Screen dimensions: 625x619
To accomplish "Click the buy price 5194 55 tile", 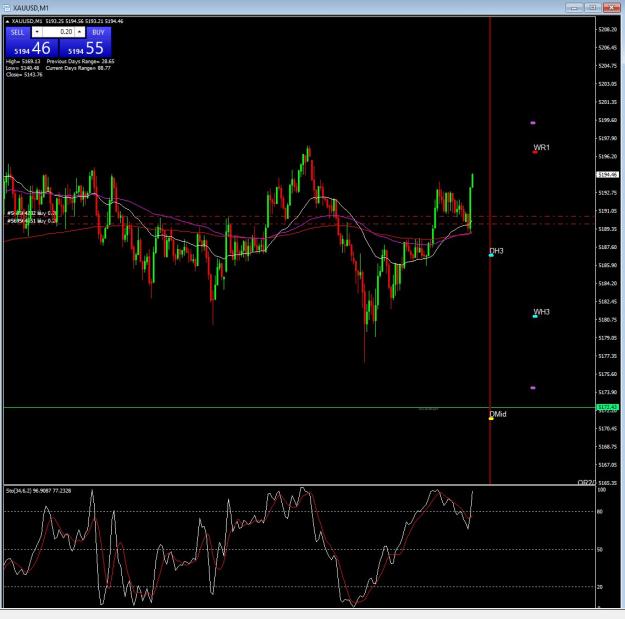I will pos(85,48).
